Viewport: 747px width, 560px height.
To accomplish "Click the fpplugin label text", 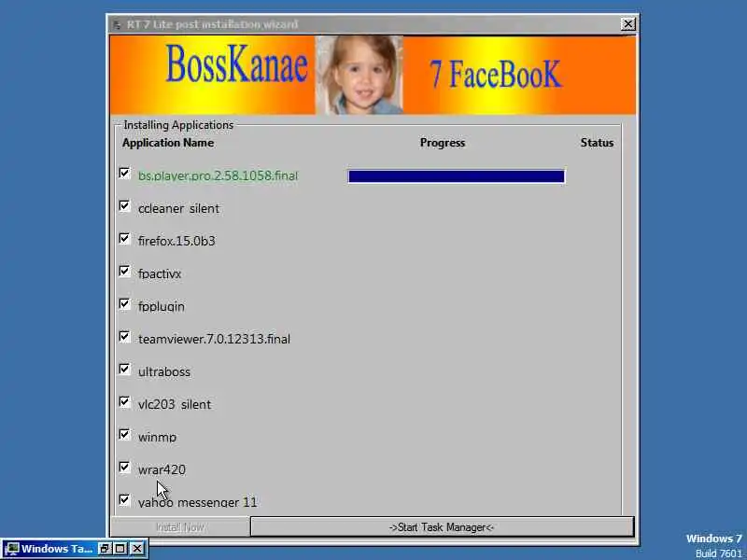I will click(x=161, y=306).
